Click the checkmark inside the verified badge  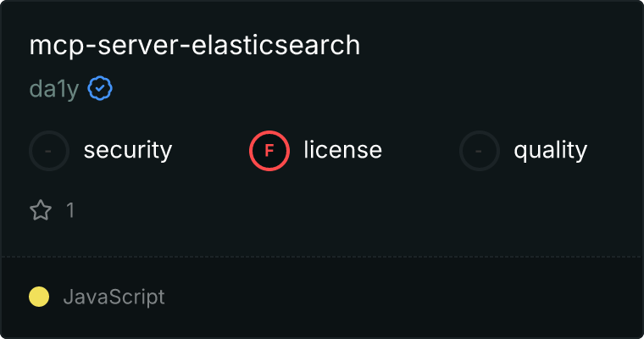click(x=100, y=88)
